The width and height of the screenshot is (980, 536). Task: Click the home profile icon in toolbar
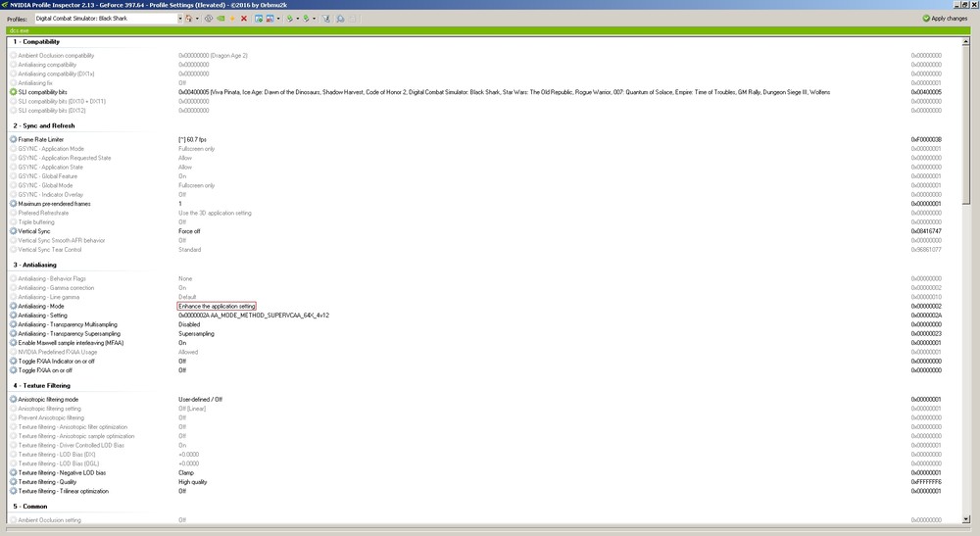189,18
